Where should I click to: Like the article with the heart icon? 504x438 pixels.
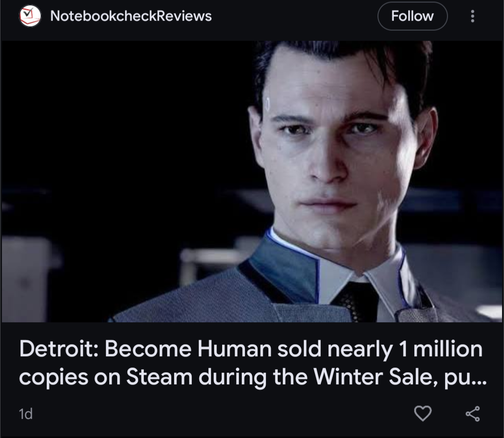423,413
